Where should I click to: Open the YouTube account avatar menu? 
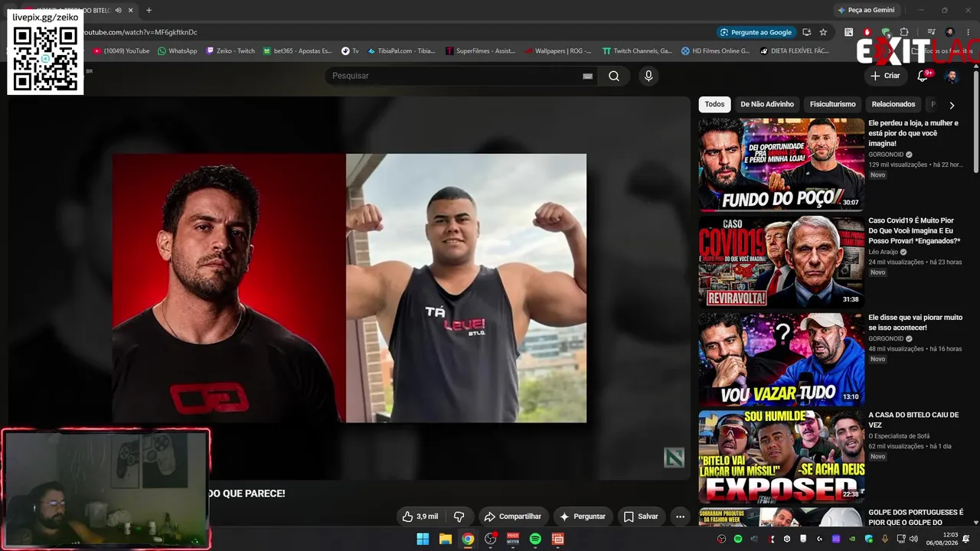click(x=952, y=76)
